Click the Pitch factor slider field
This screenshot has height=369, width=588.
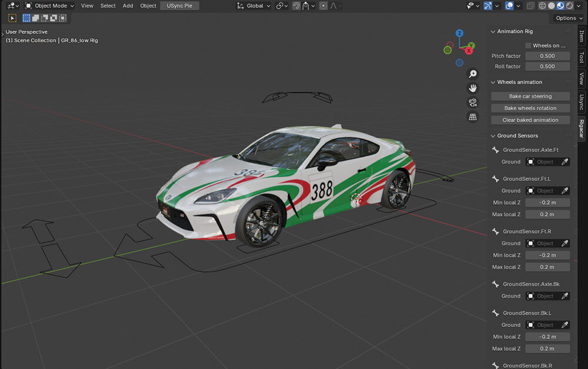click(x=547, y=56)
